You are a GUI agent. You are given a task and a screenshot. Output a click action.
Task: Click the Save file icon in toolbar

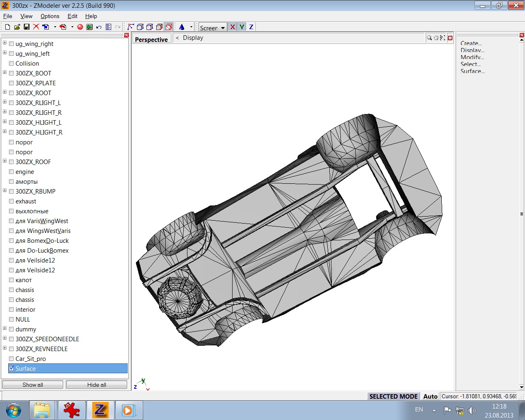(x=27, y=27)
